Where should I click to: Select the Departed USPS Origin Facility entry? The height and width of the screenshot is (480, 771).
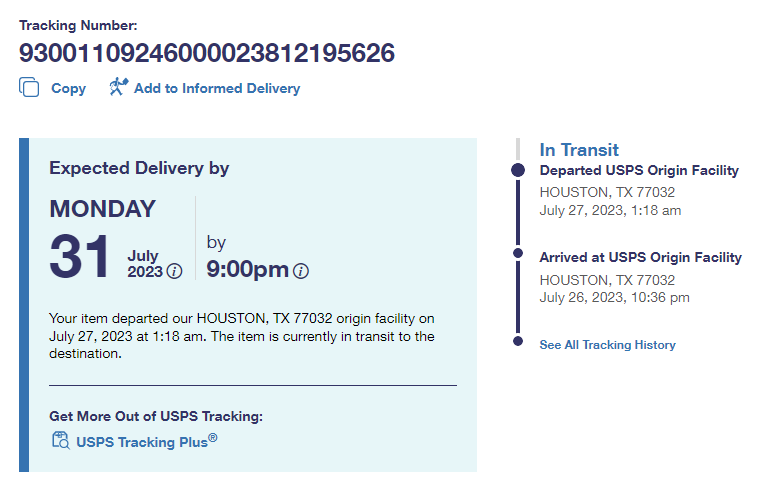point(639,171)
